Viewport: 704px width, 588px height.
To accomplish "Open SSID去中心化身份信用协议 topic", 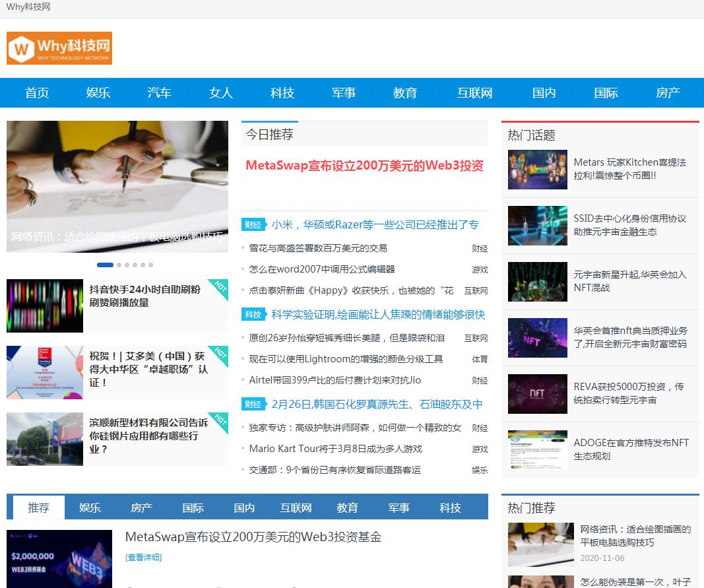I will tap(630, 225).
